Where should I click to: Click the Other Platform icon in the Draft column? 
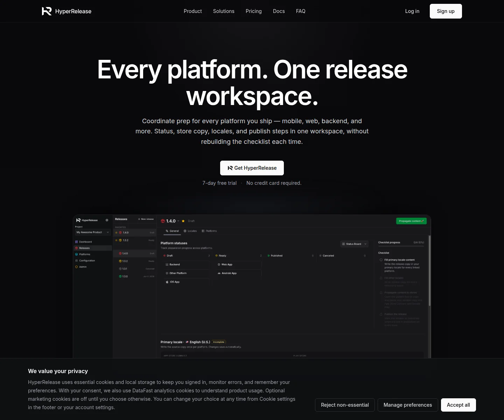pyautogui.click(x=167, y=273)
